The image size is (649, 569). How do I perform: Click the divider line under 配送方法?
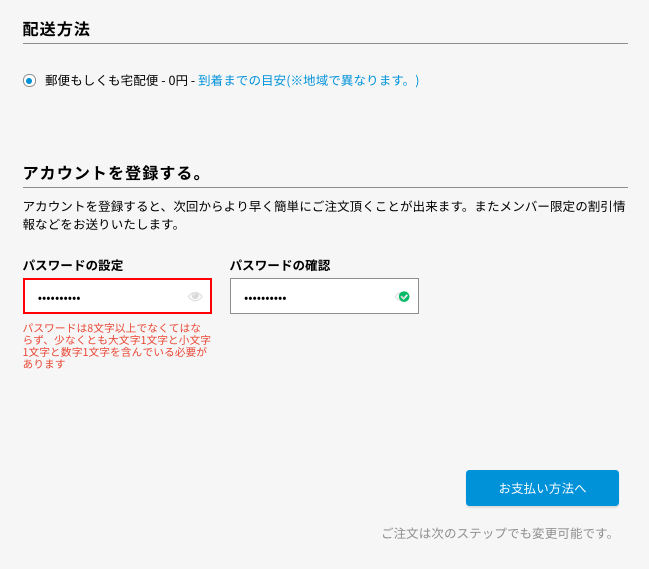click(325, 43)
